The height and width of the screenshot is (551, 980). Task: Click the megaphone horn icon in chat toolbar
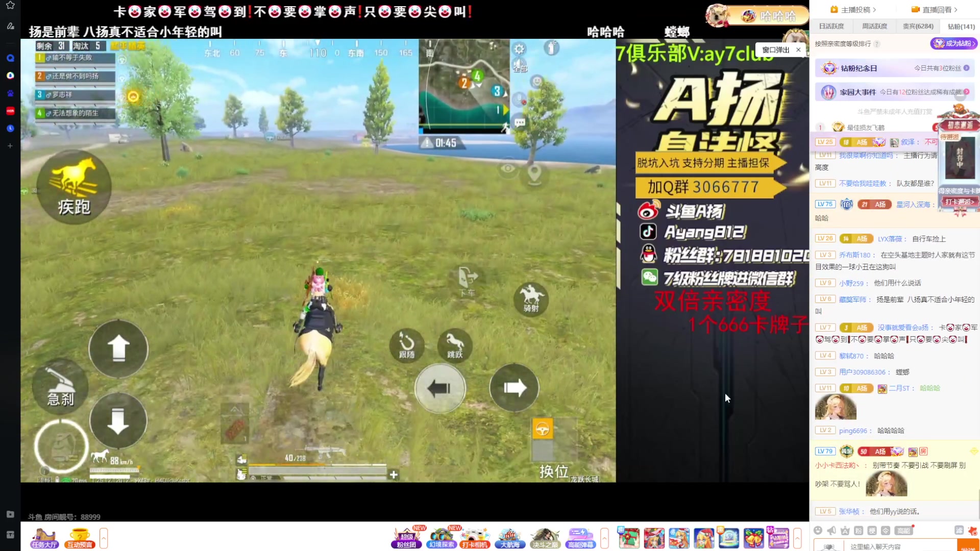tap(831, 531)
